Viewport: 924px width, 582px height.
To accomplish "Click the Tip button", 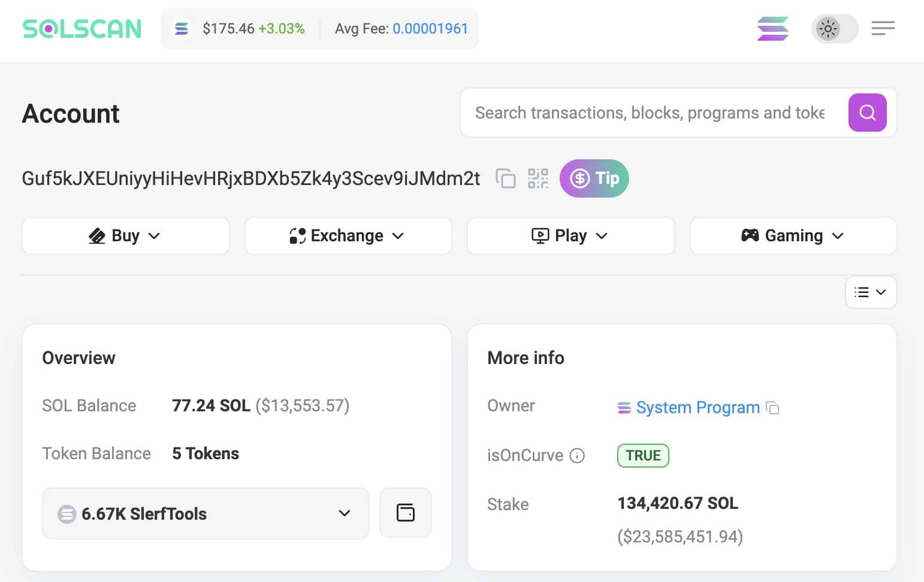I will pyautogui.click(x=594, y=178).
